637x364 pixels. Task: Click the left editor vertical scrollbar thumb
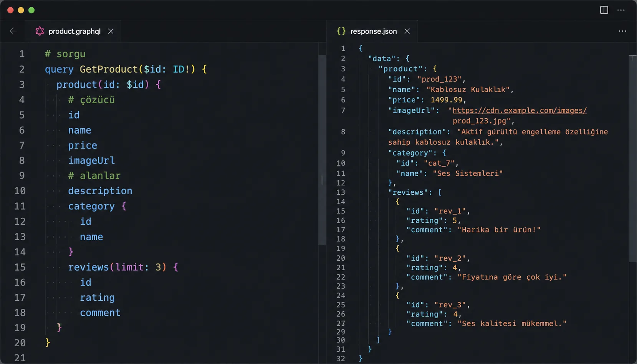pos(322,150)
